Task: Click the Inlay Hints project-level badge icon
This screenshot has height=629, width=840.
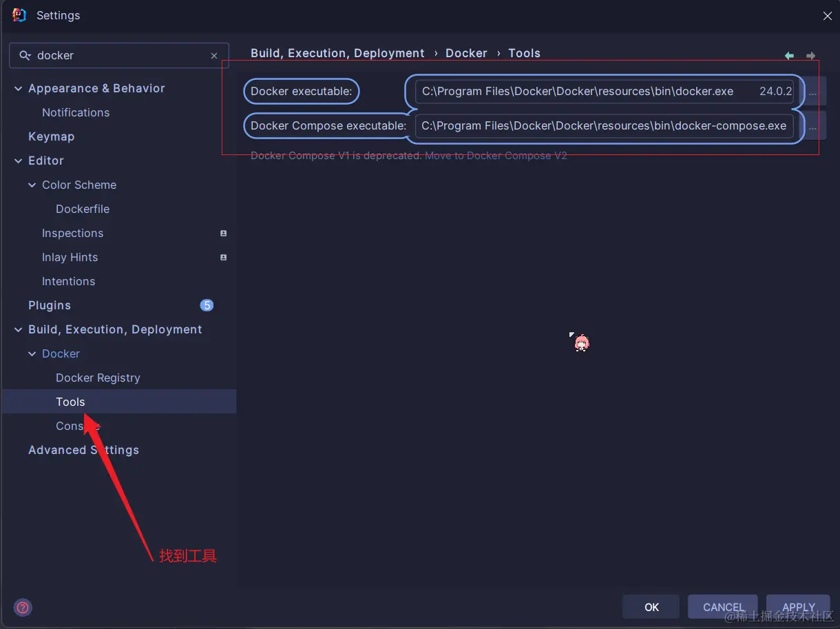Action: 223,258
